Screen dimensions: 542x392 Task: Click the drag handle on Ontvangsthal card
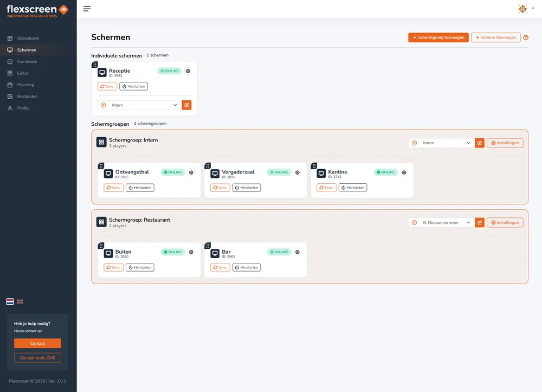pyautogui.click(x=101, y=166)
